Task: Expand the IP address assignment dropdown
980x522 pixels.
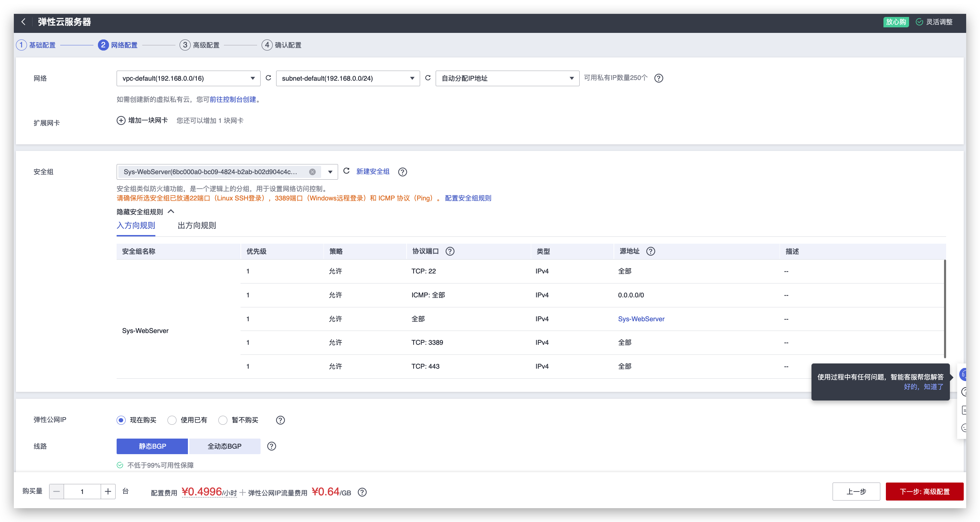Action: coord(505,78)
